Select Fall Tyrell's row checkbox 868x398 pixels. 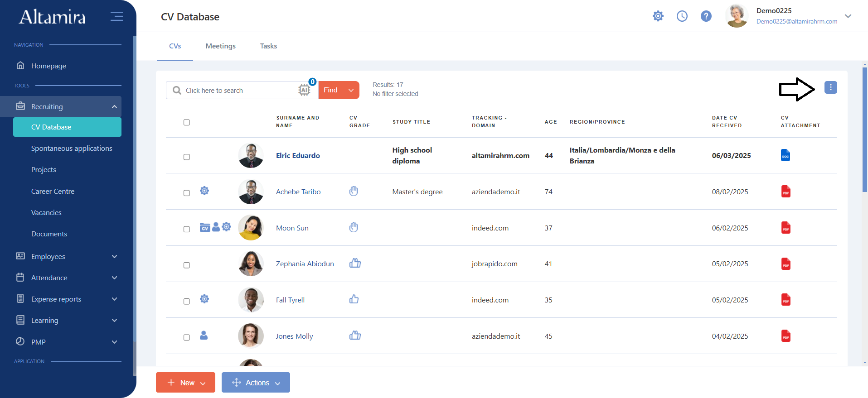pyautogui.click(x=186, y=301)
